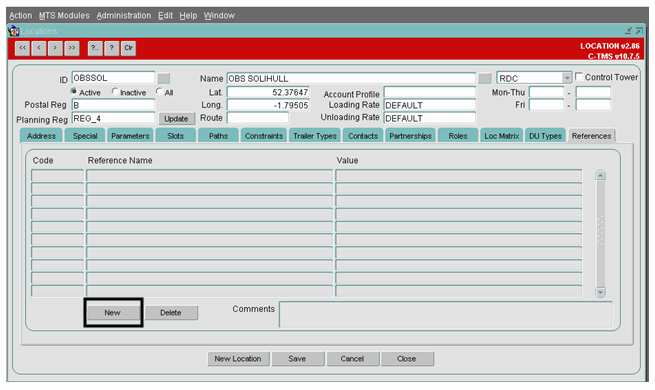The image size is (655, 390).
Task: Click the Delete reference button
Action: (170, 313)
